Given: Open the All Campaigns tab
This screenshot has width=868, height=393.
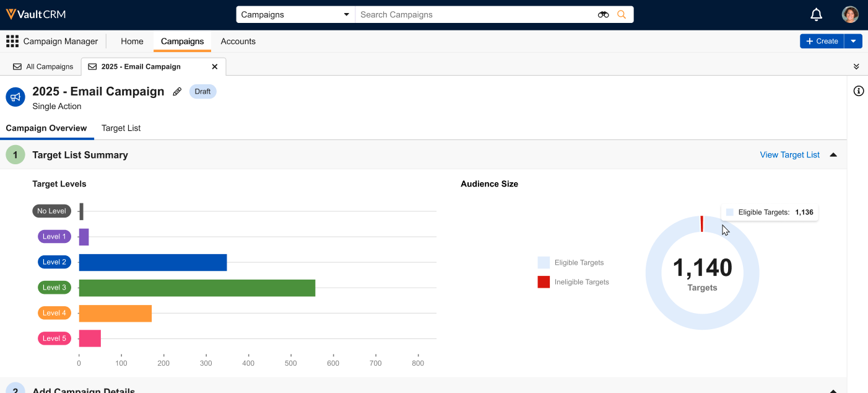Looking at the screenshot, I should coord(43,67).
